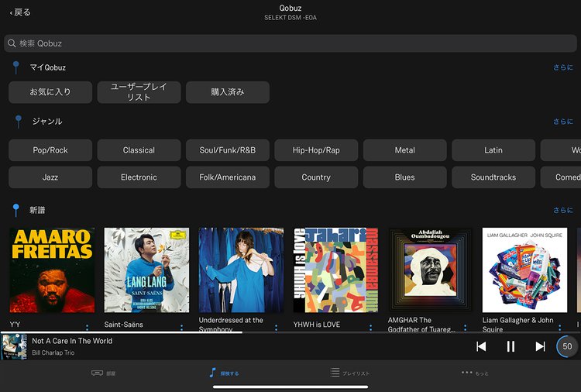The width and height of the screenshot is (581, 392).
Task: Open the もっと more options tab
Action: click(x=475, y=373)
